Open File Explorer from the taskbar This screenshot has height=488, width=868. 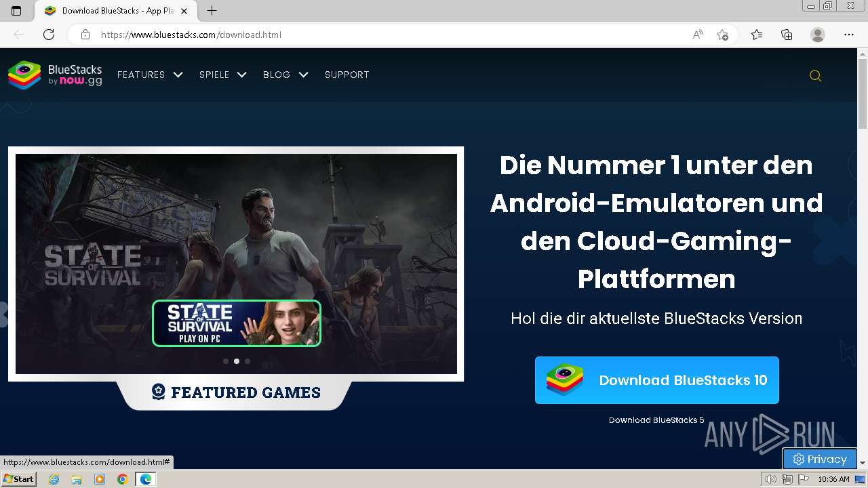coord(77,479)
